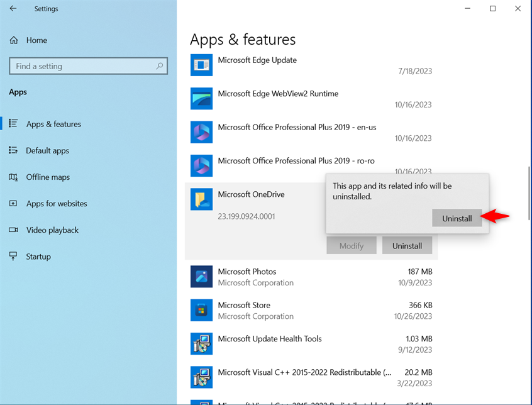Select Visual C++ 2015-2022 Redistributable 20.2 MB entry
The height and width of the screenshot is (405, 532).
(311, 377)
